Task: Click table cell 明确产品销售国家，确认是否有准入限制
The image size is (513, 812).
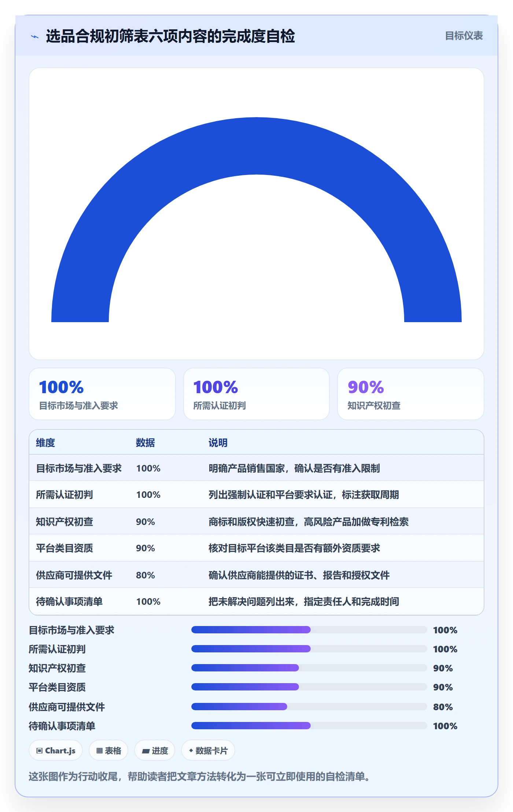Action: tap(294, 468)
